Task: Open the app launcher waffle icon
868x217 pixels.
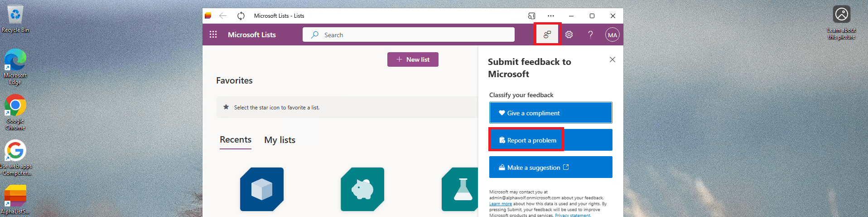Action: click(213, 35)
